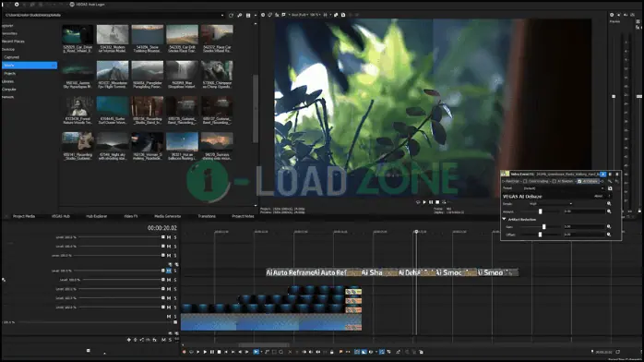Open the preview quality Best (Full) dropdown
644x362 pixels.
point(299,15)
